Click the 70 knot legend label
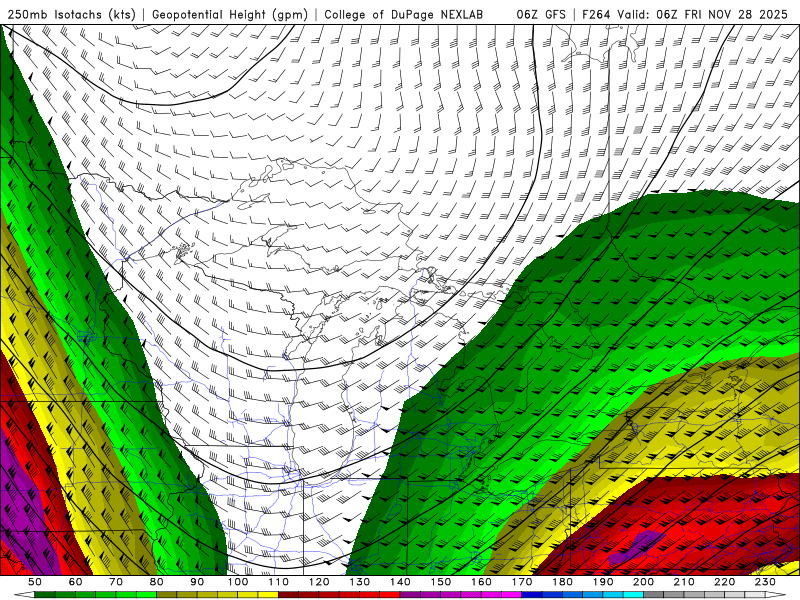 [x=116, y=582]
